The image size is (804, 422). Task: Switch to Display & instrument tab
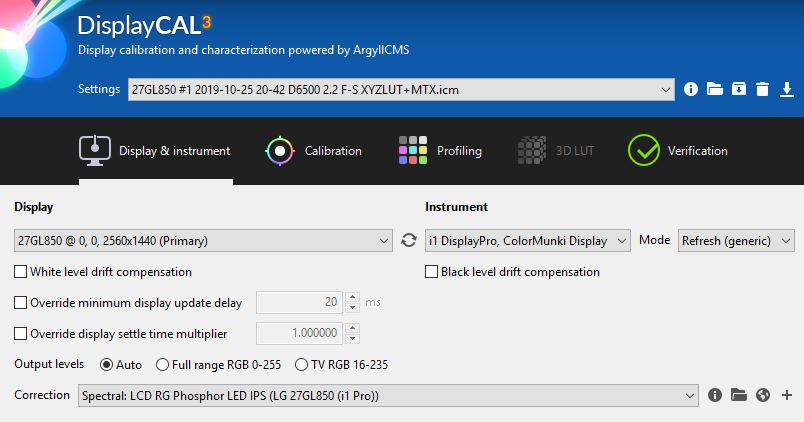pos(155,151)
